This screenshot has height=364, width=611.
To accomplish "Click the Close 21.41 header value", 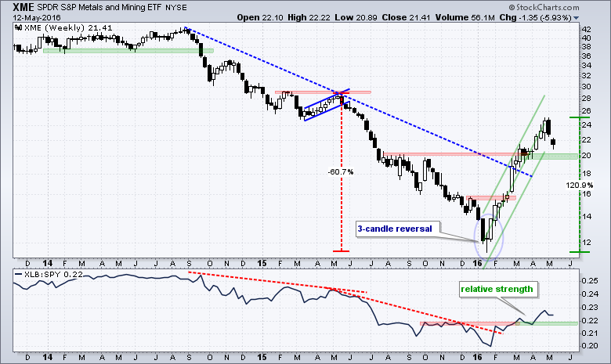I will [x=406, y=17].
